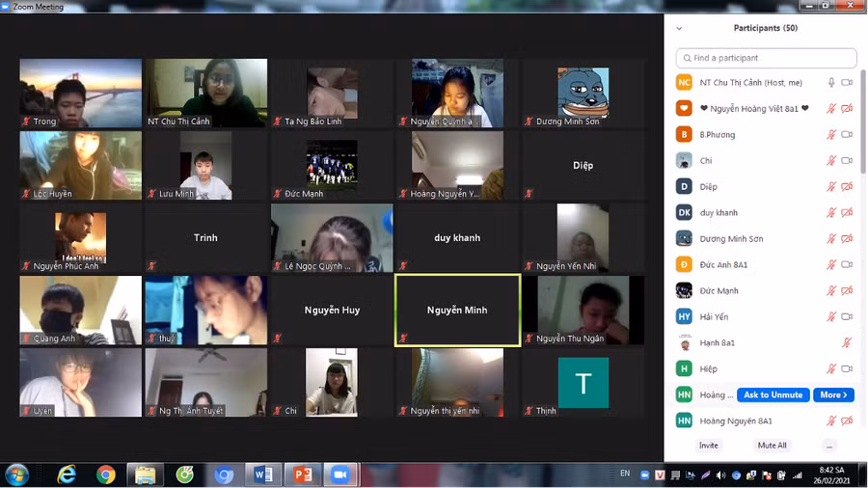Click Đức Mạnh's avatar in participants list

[x=684, y=290]
